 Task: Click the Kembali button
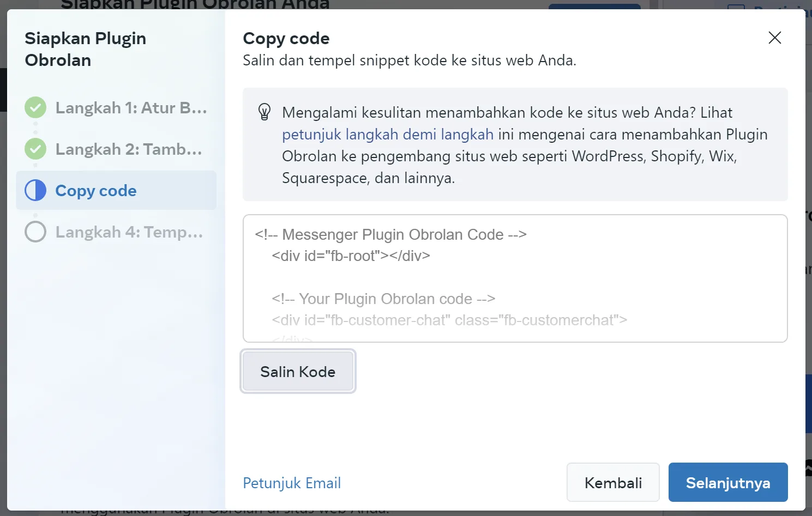point(613,482)
